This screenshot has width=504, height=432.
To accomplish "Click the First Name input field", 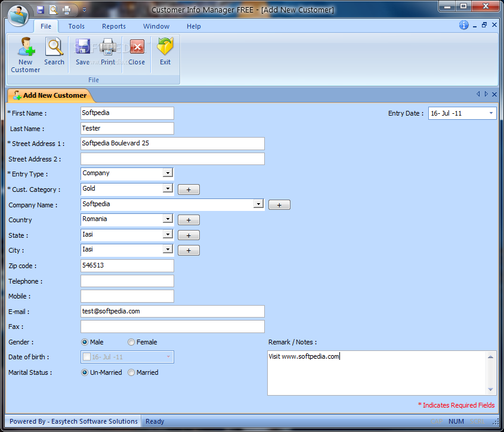I will click(x=127, y=113).
